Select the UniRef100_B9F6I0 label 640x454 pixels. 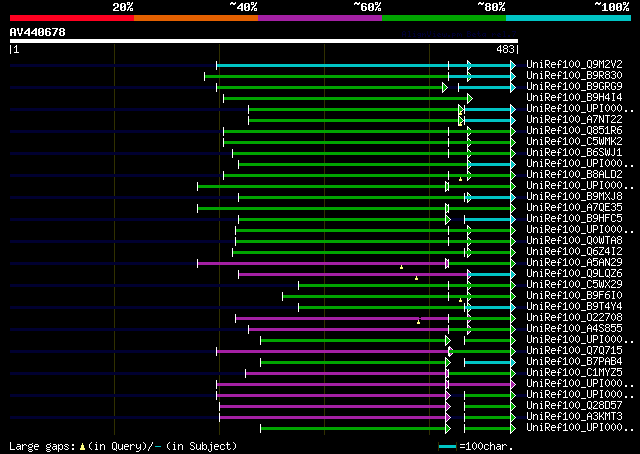coord(574,296)
